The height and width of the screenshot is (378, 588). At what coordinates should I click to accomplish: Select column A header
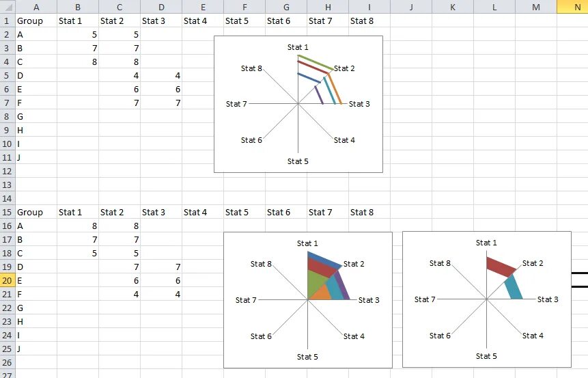pyautogui.click(x=36, y=6)
